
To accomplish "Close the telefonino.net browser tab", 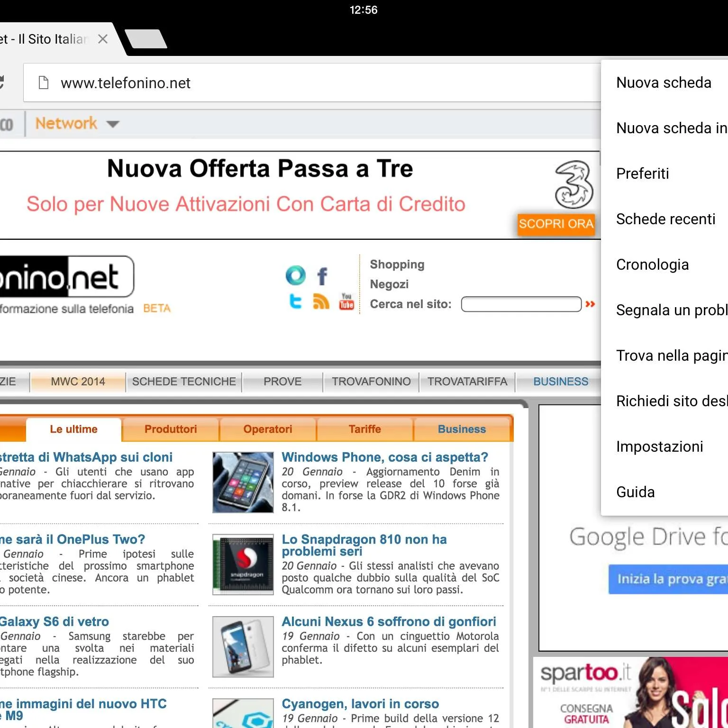I will coord(102,39).
